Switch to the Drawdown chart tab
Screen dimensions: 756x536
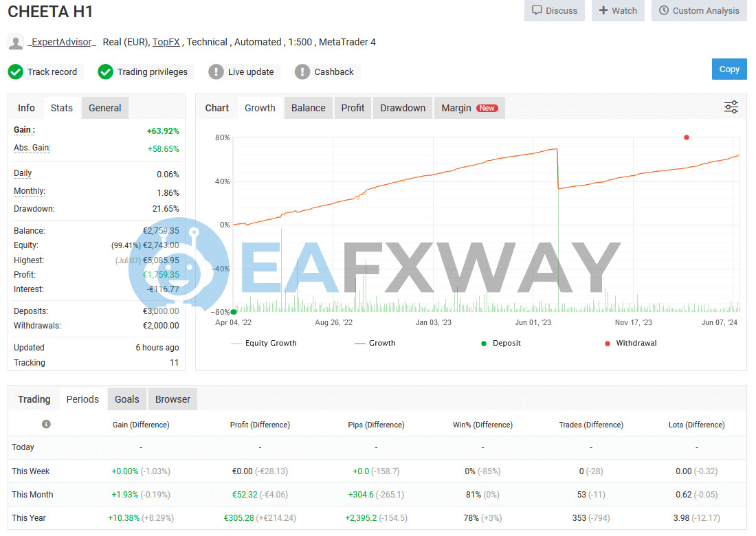403,108
